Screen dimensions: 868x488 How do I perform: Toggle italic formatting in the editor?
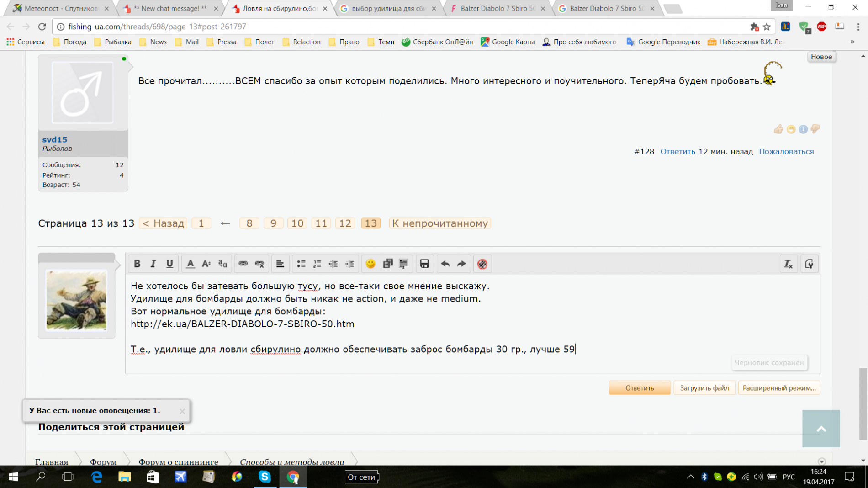tap(153, 264)
